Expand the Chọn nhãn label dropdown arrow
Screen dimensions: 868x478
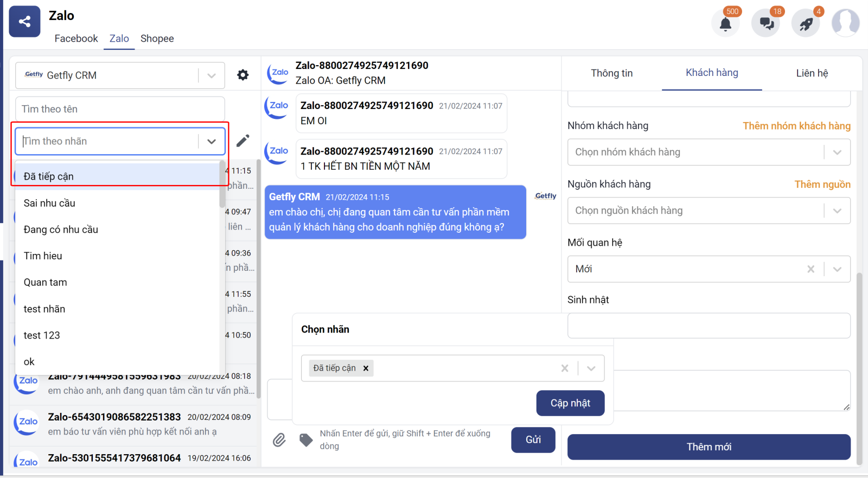[x=591, y=368]
